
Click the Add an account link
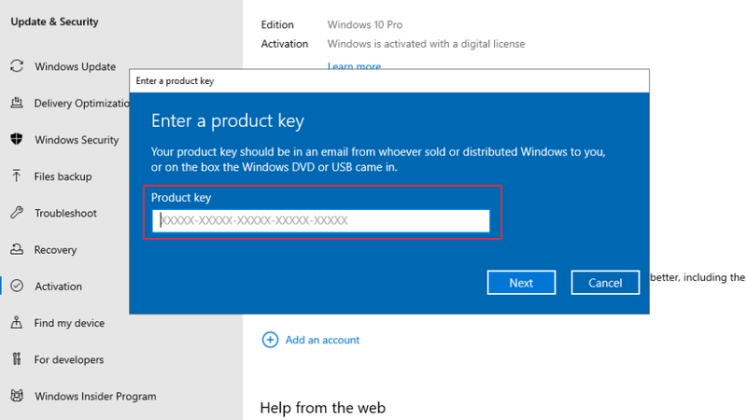click(322, 340)
